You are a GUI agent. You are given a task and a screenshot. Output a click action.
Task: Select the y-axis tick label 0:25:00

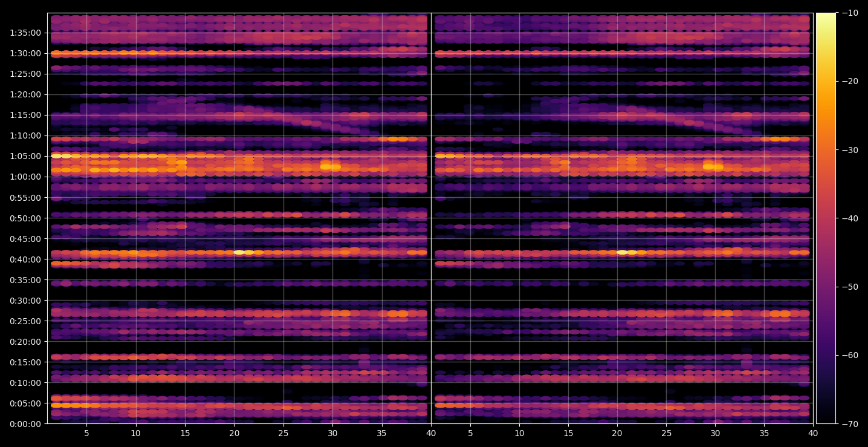pyautogui.click(x=25, y=321)
